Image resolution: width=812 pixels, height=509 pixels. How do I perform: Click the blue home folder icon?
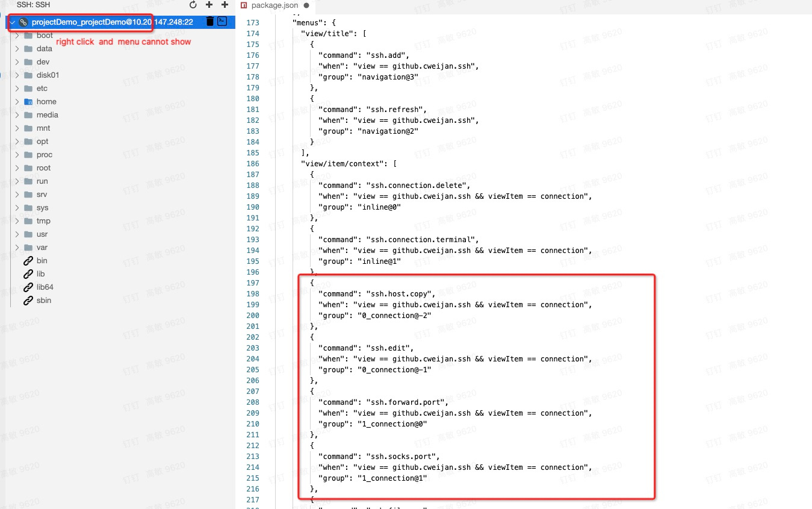pos(28,102)
